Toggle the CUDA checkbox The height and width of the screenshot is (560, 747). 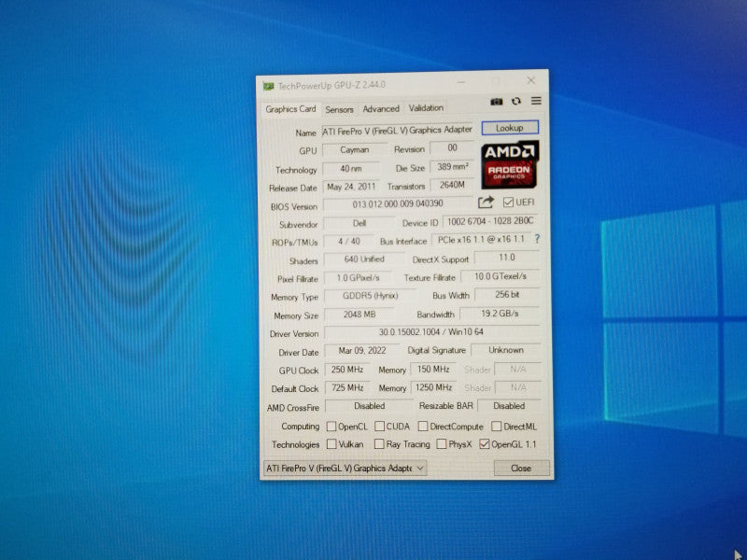tap(379, 427)
